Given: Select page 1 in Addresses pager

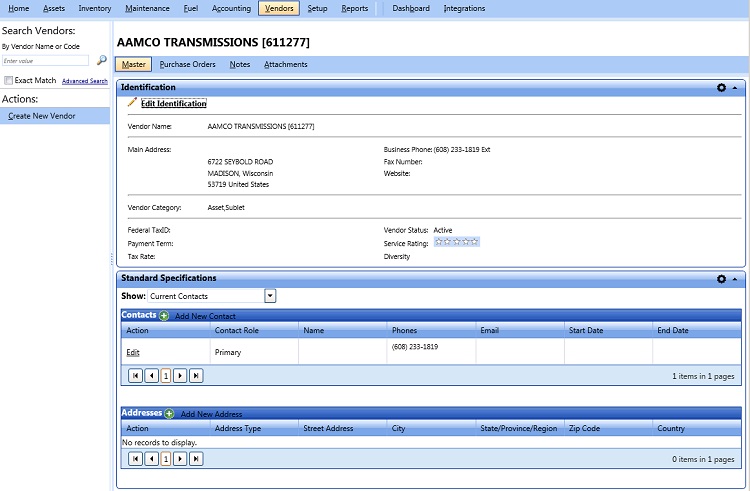Looking at the screenshot, I should [x=166, y=459].
